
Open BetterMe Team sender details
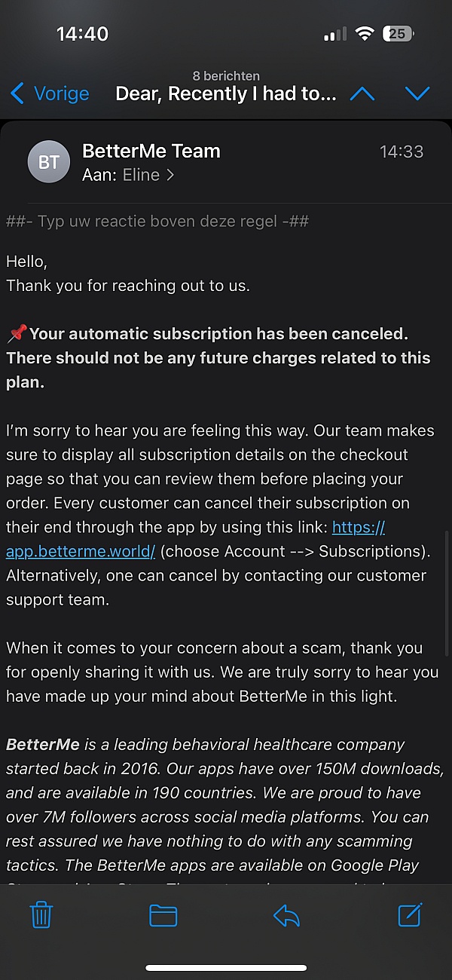[151, 151]
